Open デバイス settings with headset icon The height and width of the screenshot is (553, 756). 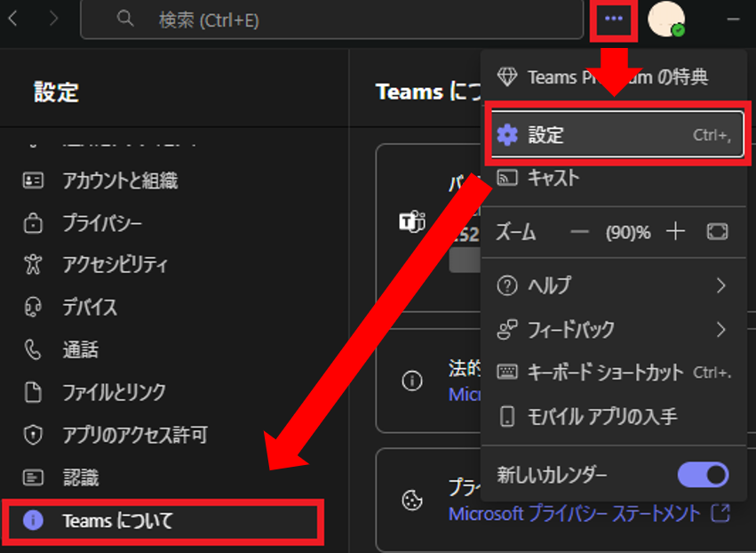[x=90, y=308]
